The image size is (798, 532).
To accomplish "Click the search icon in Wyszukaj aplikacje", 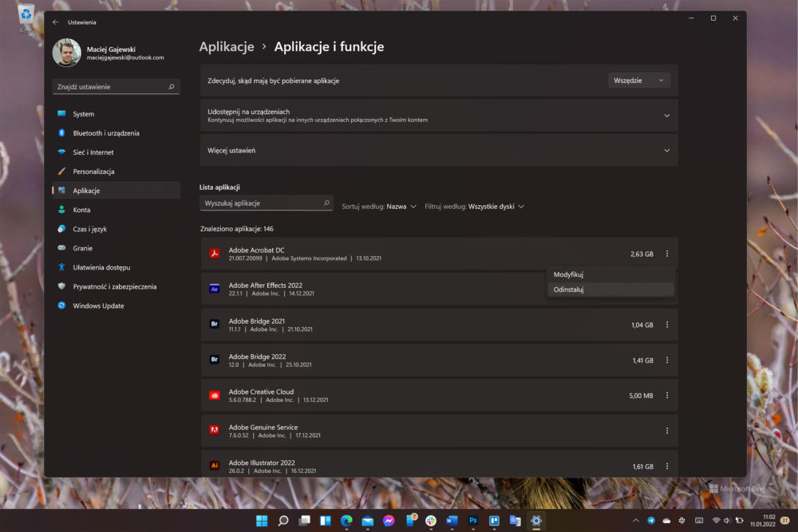I will coord(326,203).
